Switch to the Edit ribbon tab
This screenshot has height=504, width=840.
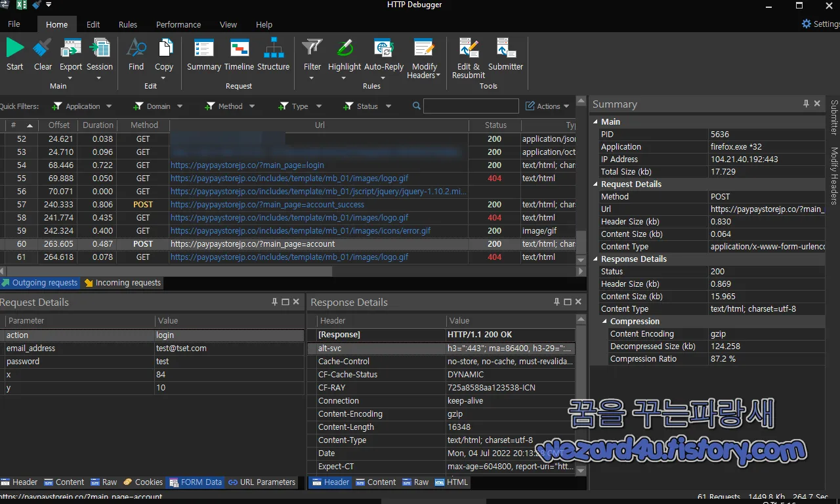click(93, 24)
